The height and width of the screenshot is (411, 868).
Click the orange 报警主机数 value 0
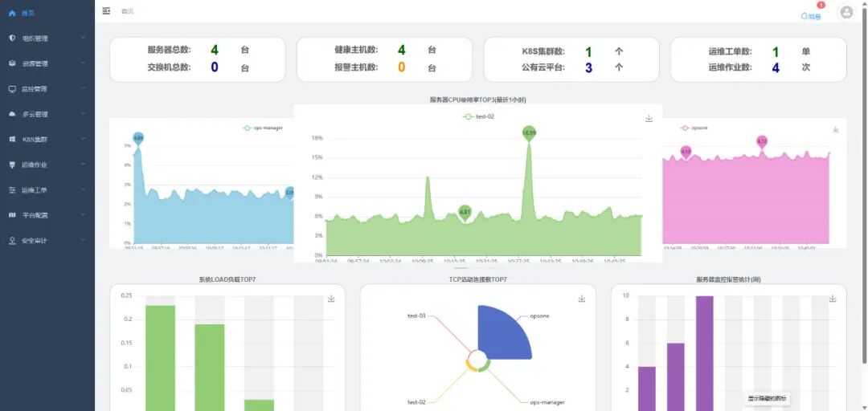coord(402,67)
